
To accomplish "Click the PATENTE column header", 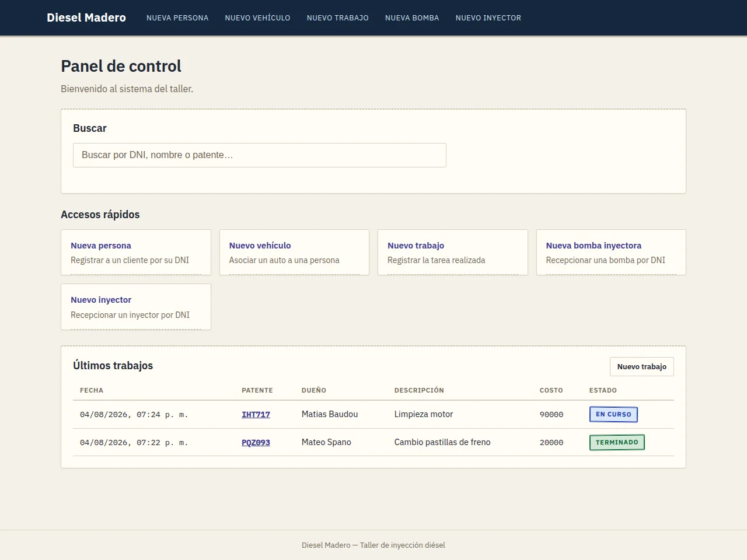I will 257,390.
